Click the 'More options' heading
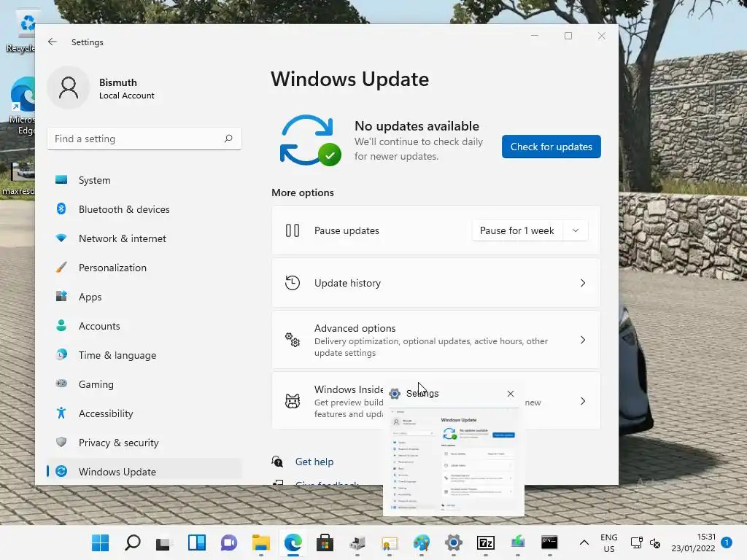The image size is (747, 560). pos(303,192)
